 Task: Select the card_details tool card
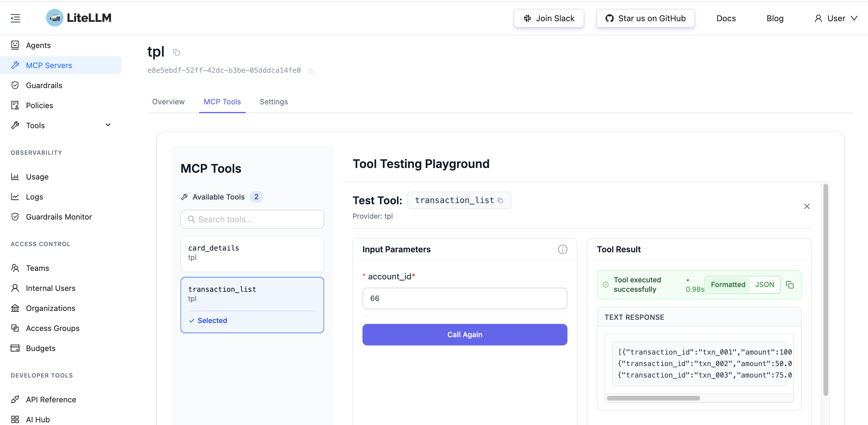tap(252, 254)
